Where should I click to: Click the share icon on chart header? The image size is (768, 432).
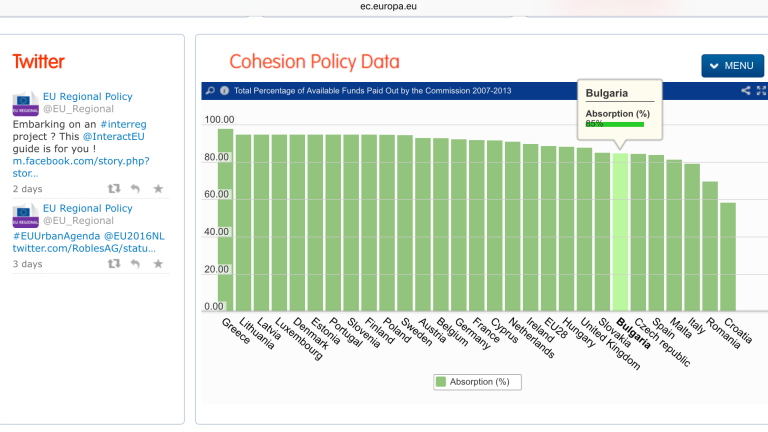(746, 91)
